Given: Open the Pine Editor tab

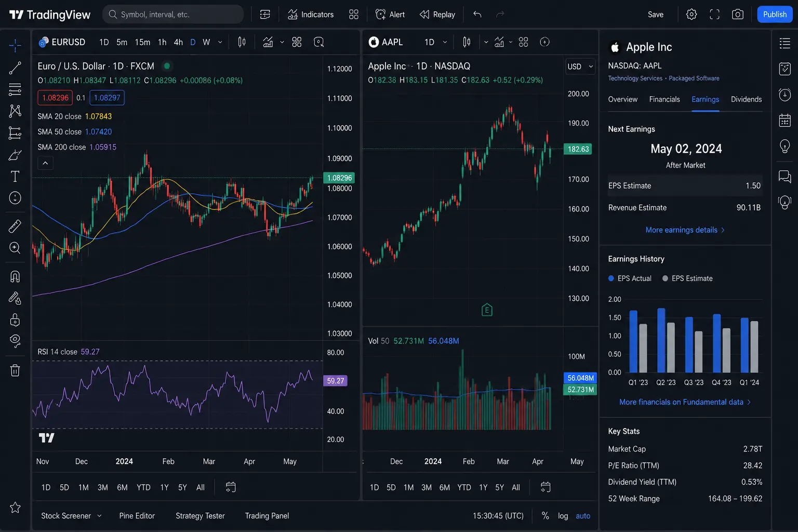Looking at the screenshot, I should (137, 516).
